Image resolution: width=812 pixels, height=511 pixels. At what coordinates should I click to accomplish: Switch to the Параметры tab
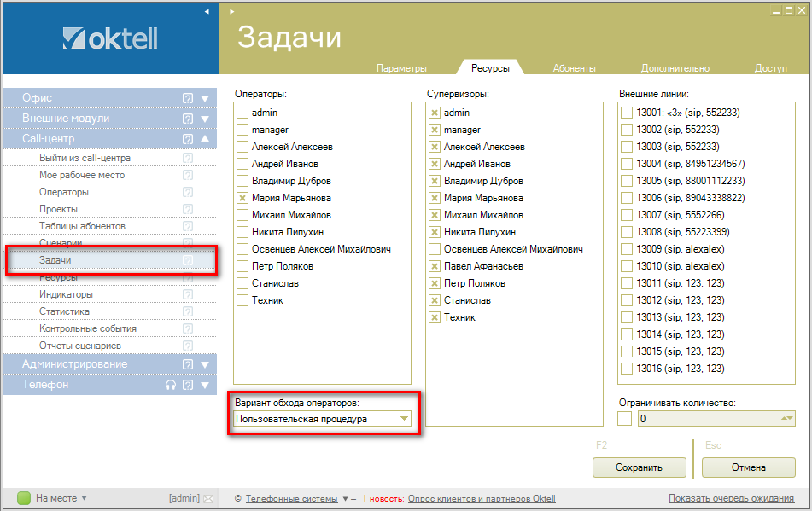point(401,68)
